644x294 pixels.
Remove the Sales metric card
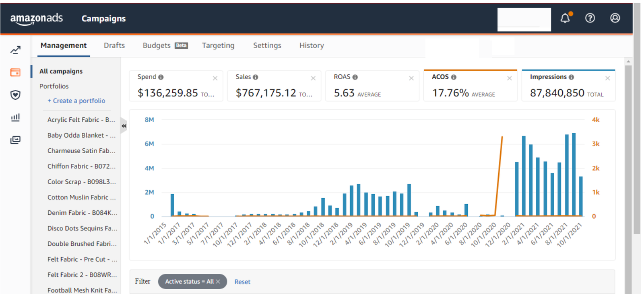point(313,78)
